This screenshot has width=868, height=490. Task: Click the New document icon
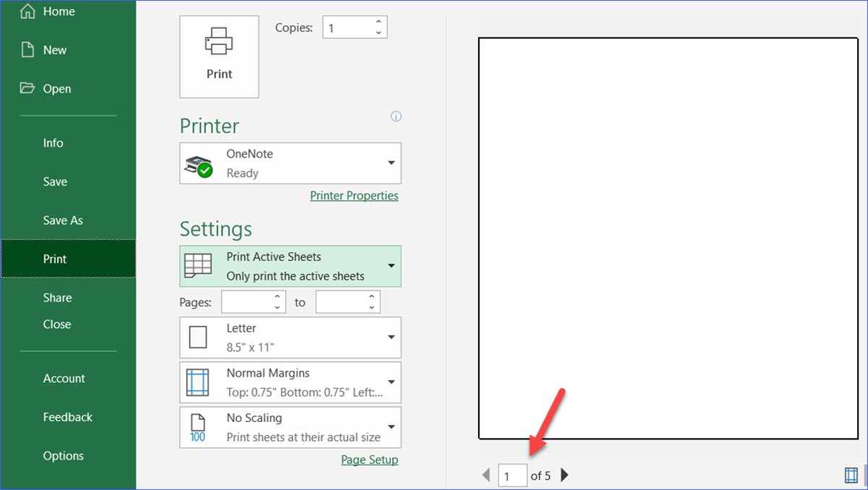pyautogui.click(x=27, y=50)
